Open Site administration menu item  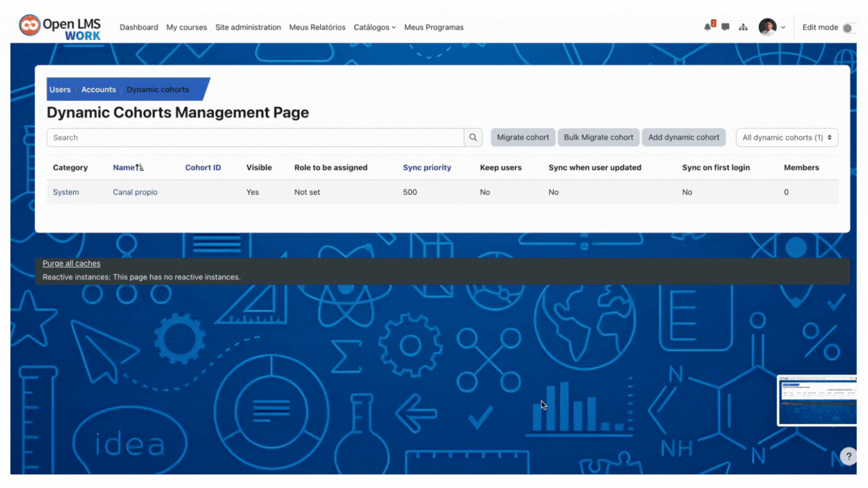point(248,27)
